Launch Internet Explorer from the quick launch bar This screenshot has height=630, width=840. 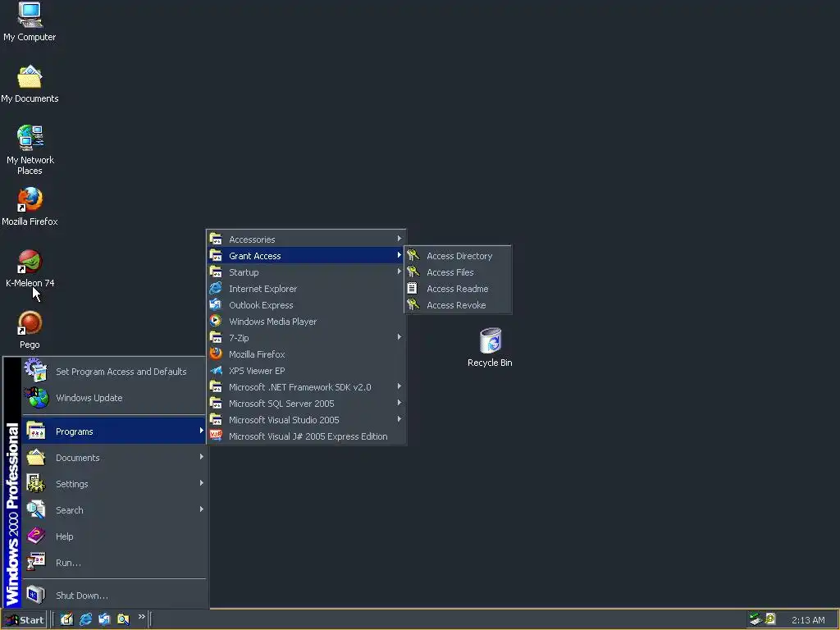85,619
